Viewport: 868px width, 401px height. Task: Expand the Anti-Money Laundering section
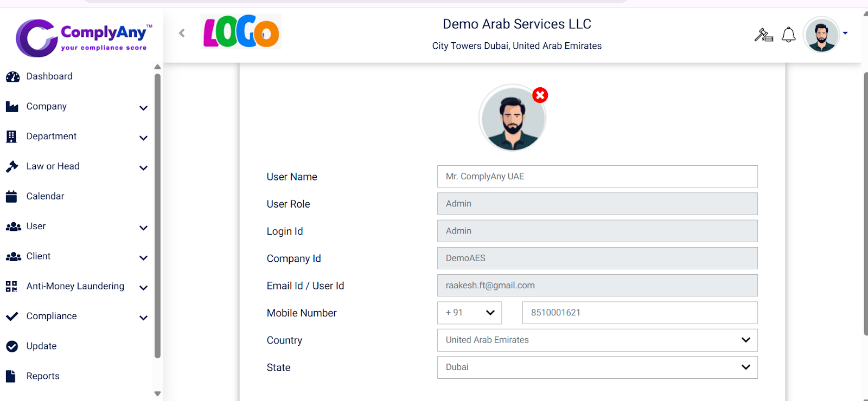(143, 287)
